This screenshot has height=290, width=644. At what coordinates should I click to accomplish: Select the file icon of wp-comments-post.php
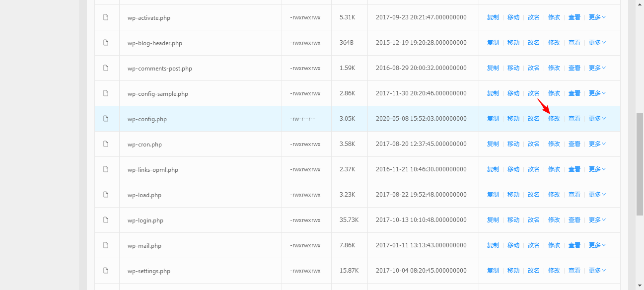click(x=106, y=68)
